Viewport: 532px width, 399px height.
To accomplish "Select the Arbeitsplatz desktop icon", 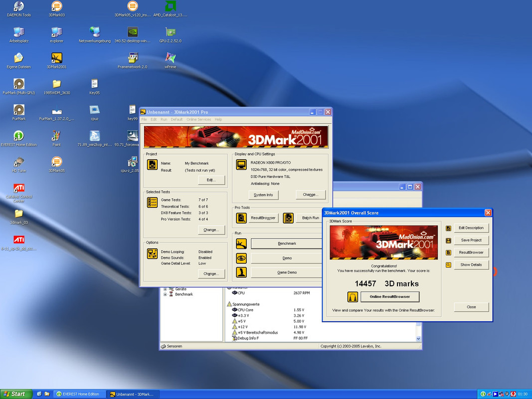I will pyautogui.click(x=18, y=35).
